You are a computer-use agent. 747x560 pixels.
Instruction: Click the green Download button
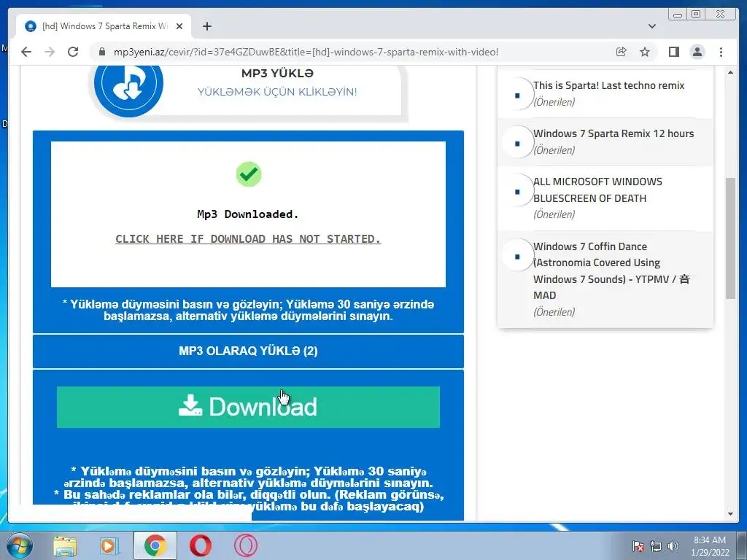pos(248,407)
